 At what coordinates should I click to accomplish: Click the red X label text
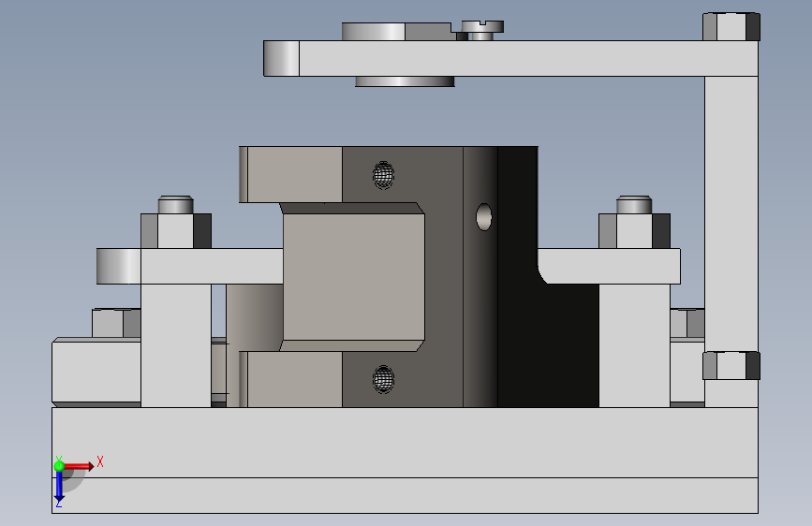click(100, 461)
